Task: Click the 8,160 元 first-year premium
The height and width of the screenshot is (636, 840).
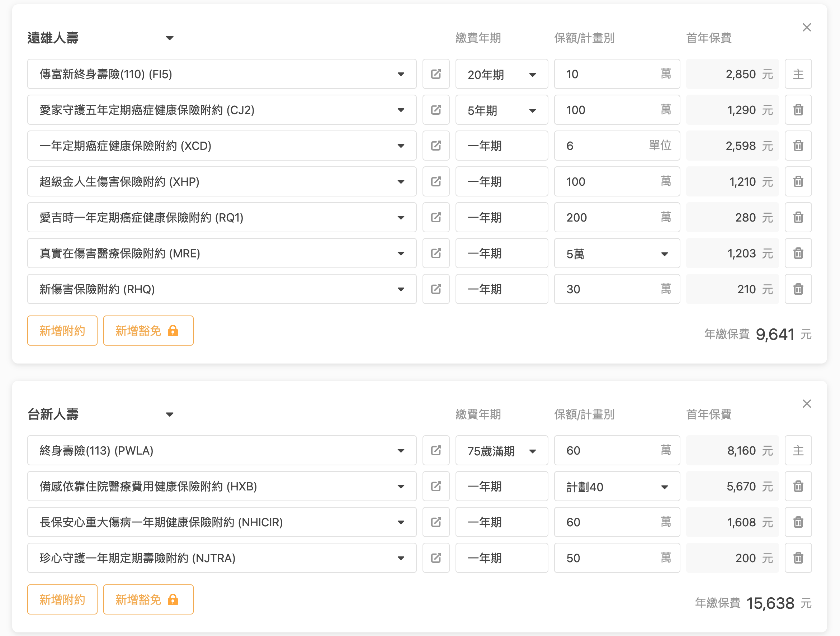Action: 732,450
